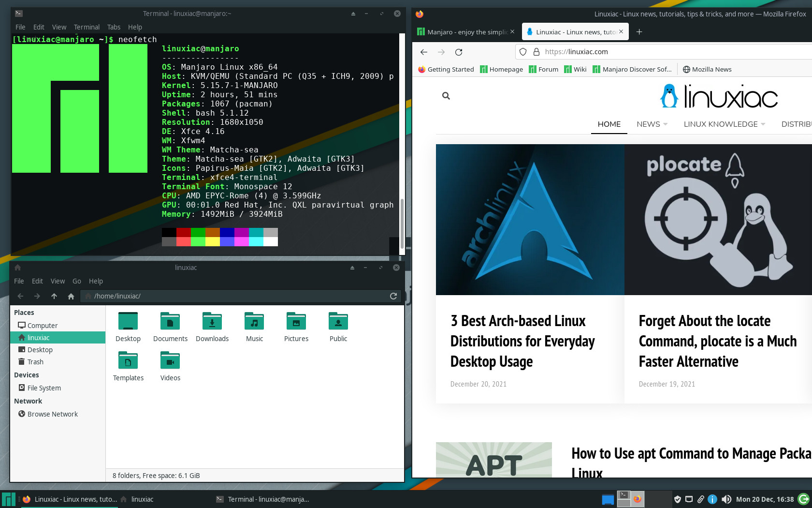
Task: Open the Forum bookmark
Action: [x=544, y=69]
